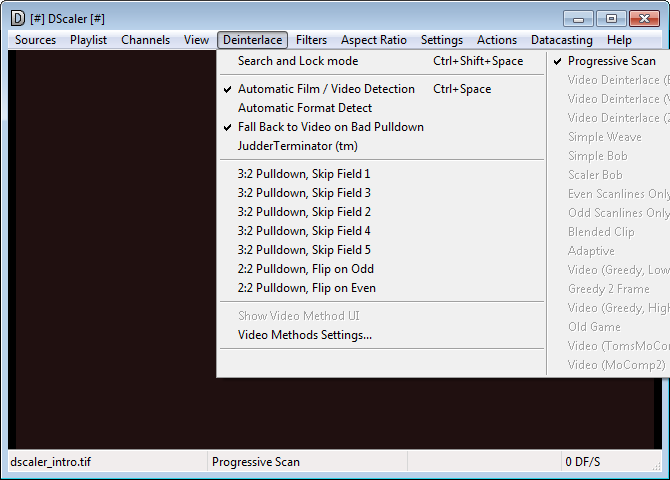Choose 3:2 Pulldown, Skip Field 2

[x=382, y=212]
